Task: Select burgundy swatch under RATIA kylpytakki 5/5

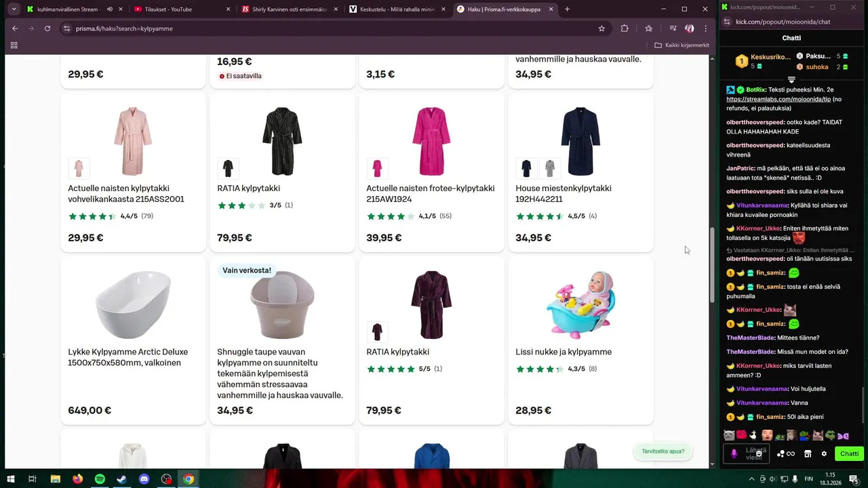Action: point(377,331)
